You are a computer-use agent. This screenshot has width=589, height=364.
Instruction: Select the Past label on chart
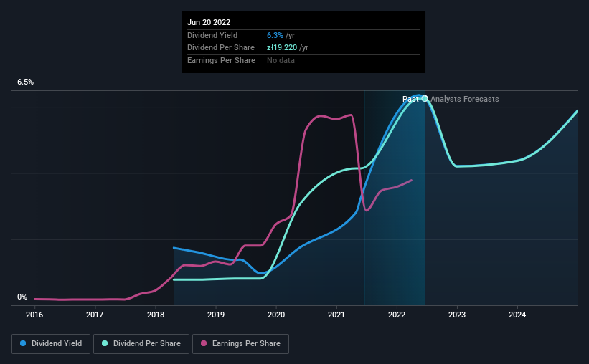(410, 100)
